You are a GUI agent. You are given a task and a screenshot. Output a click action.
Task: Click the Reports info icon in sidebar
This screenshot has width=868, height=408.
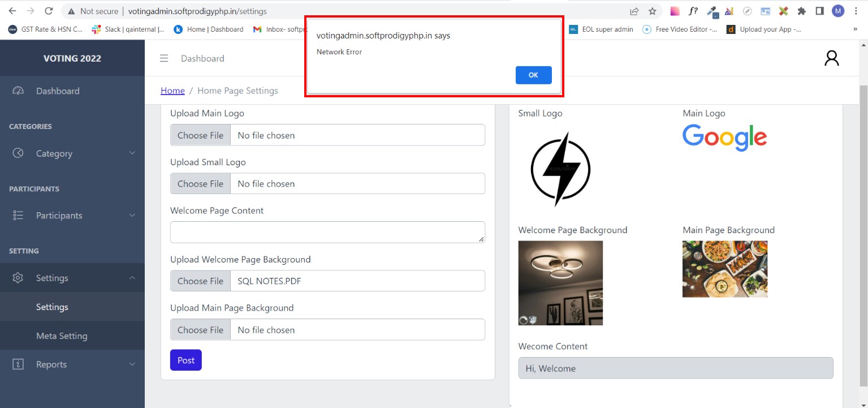[x=18, y=364]
